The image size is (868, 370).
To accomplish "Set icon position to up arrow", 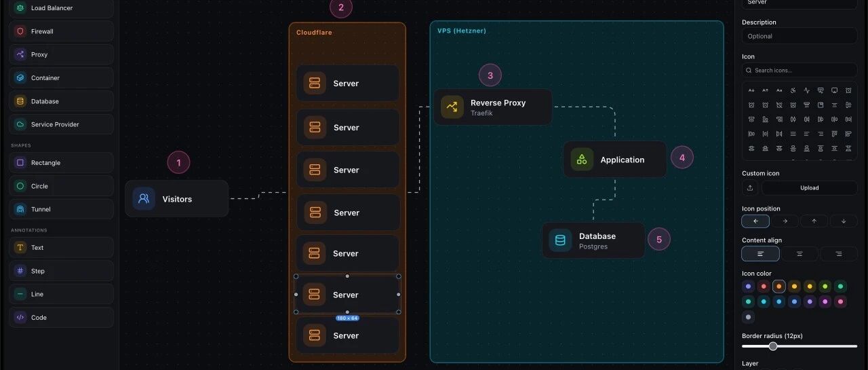I will pos(814,221).
